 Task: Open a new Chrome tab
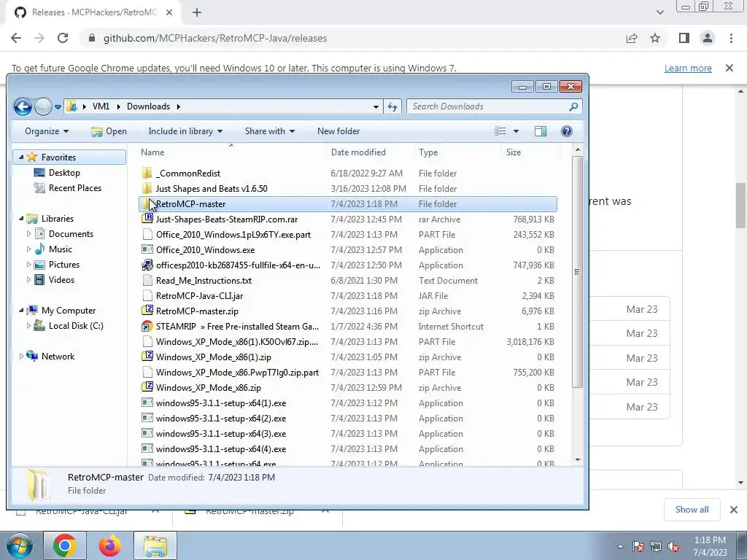(197, 12)
